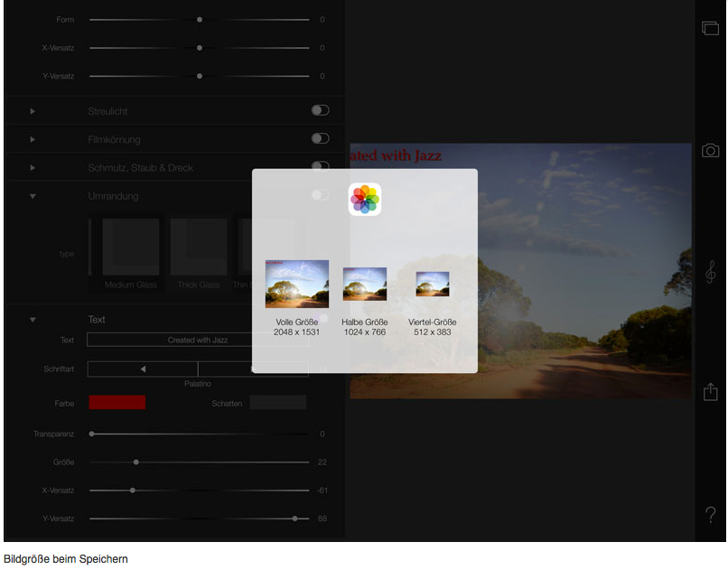Click the treble clef Jazz icon

coord(710,272)
